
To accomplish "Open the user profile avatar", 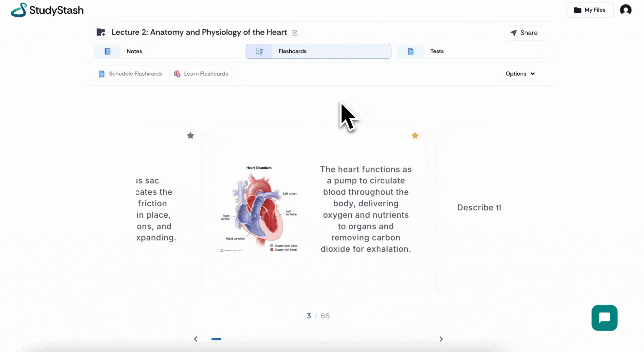I will pos(625,10).
